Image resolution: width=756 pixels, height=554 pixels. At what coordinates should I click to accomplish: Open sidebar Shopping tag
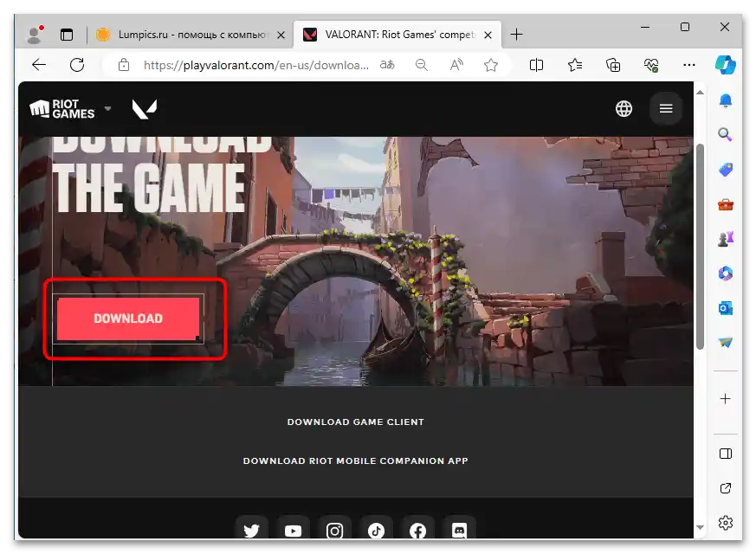[x=725, y=170]
